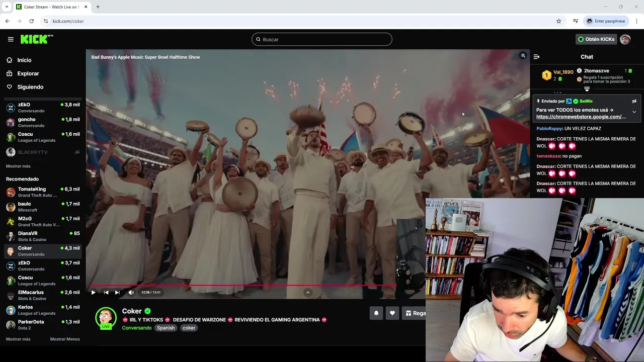Image resolution: width=644 pixels, height=362 pixels.
Task: Open the tab search dropdown
Action: point(7,7)
